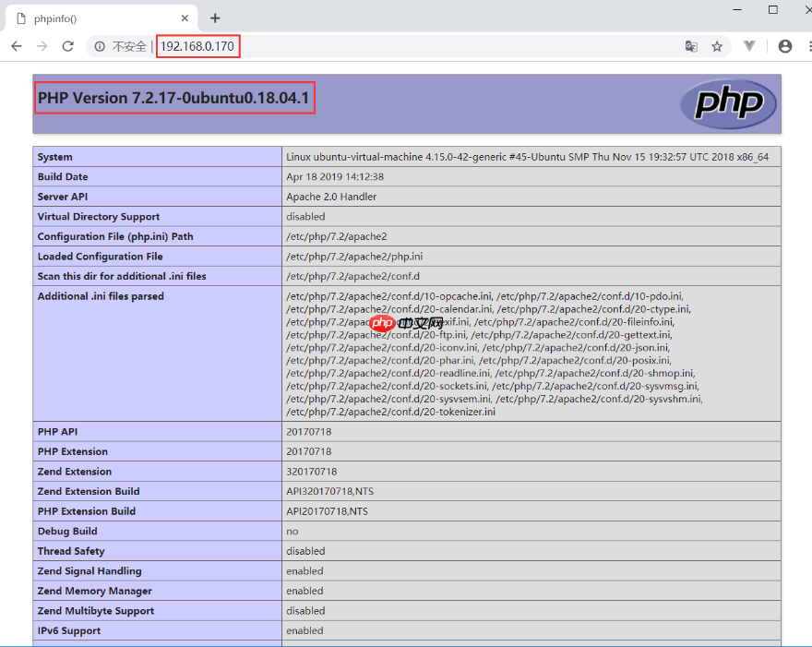This screenshot has width=812, height=647.
Task: Click 'API20170718,NTS' value
Action: coord(328,511)
